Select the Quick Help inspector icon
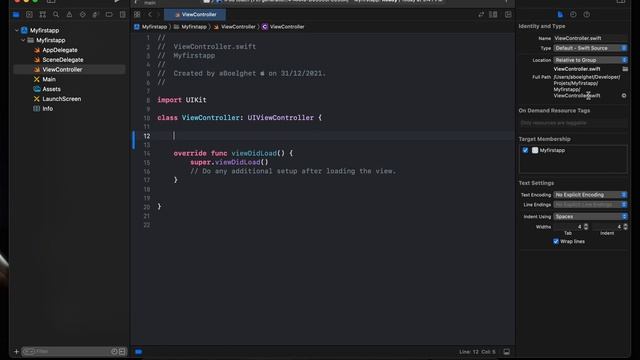 pyautogui.click(x=587, y=15)
